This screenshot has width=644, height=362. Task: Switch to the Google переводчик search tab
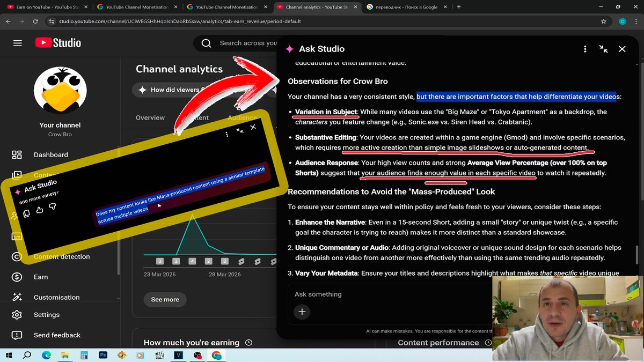click(406, 7)
